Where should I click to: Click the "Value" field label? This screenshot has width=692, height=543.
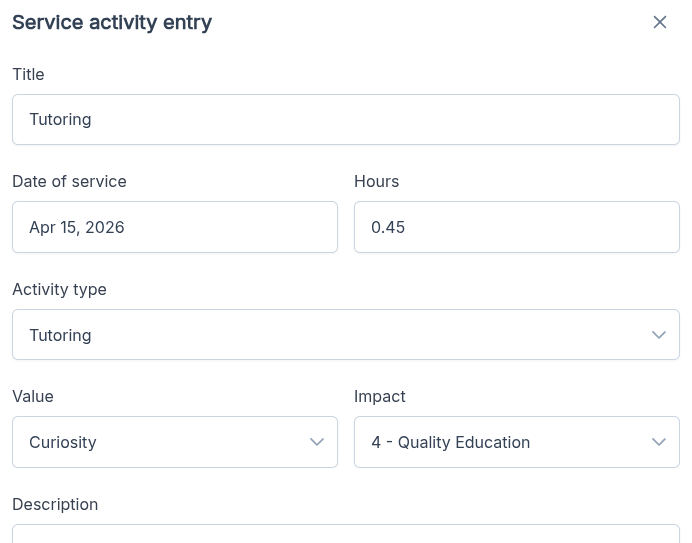click(33, 396)
